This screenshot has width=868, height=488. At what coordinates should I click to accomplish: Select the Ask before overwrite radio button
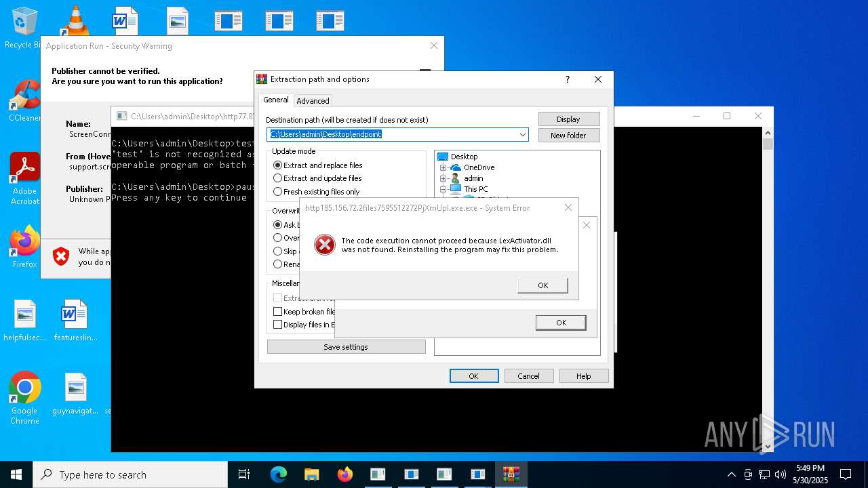click(x=277, y=224)
